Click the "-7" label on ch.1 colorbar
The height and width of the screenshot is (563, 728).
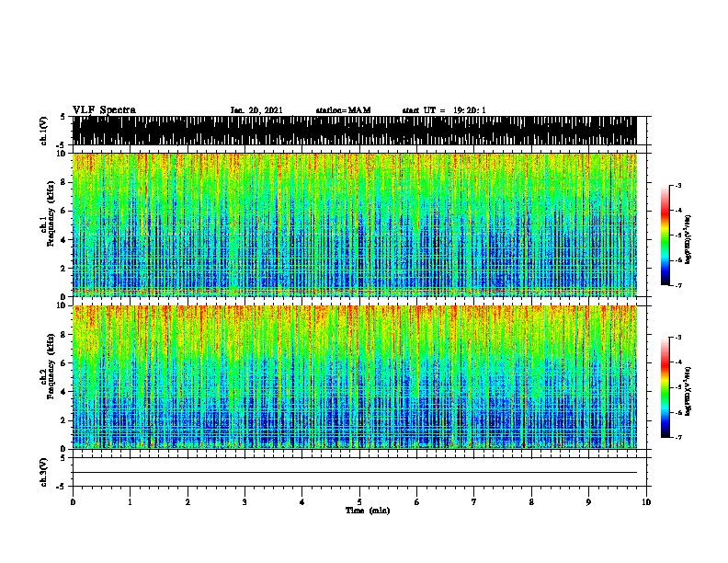point(677,285)
